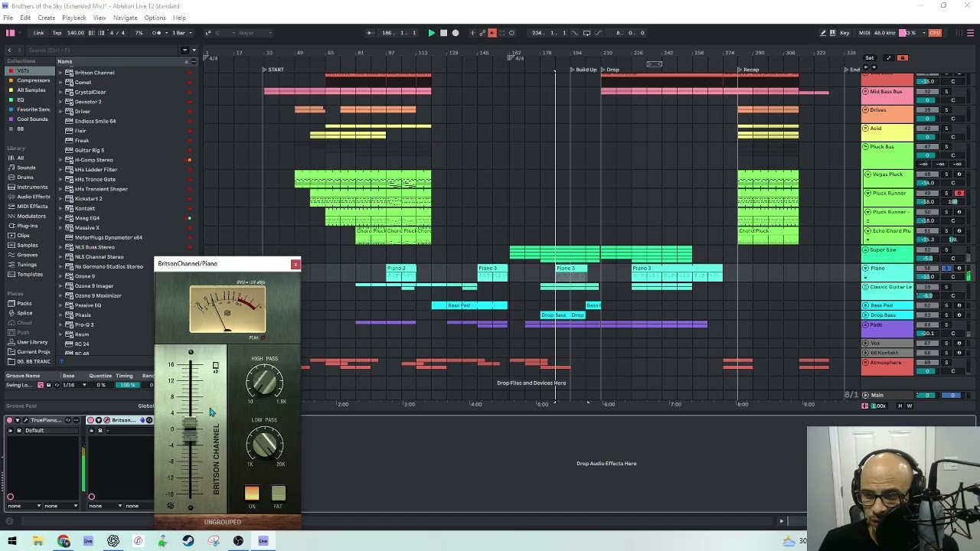The height and width of the screenshot is (551, 980).
Task: Enable MIDI map mode
Action: 864,33
